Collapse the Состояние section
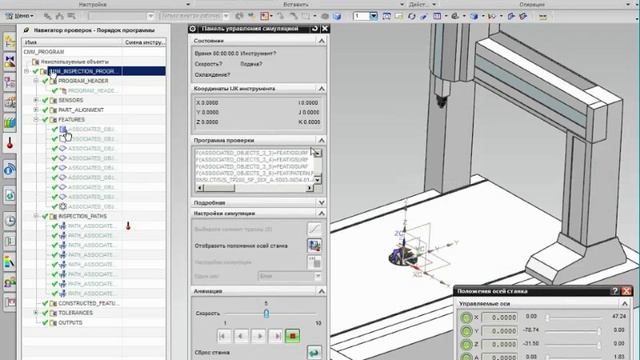The height and width of the screenshot is (360, 640). tap(321, 41)
